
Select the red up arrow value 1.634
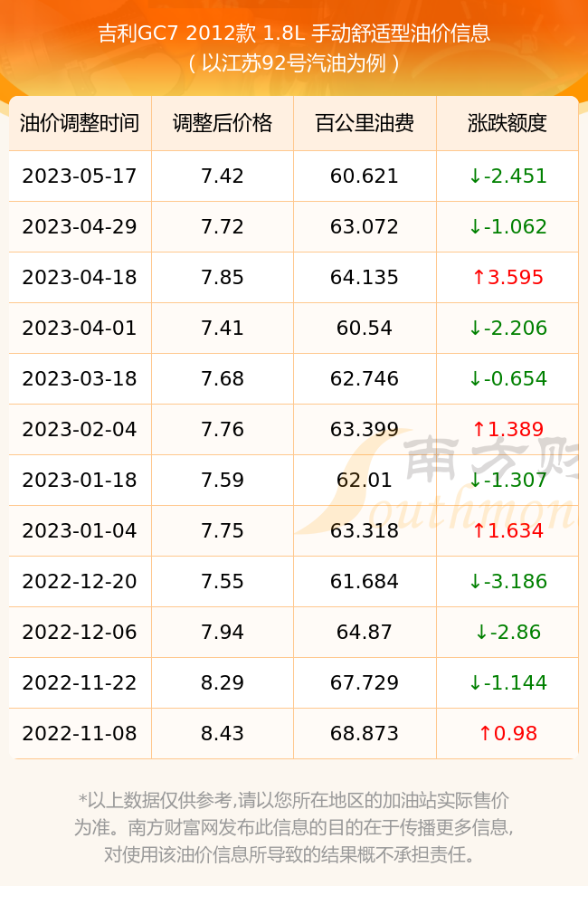507,531
